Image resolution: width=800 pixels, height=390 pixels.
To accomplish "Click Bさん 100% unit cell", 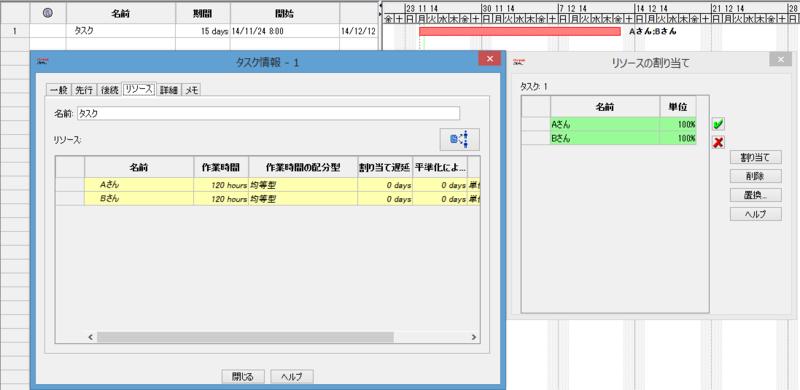I will (678, 138).
